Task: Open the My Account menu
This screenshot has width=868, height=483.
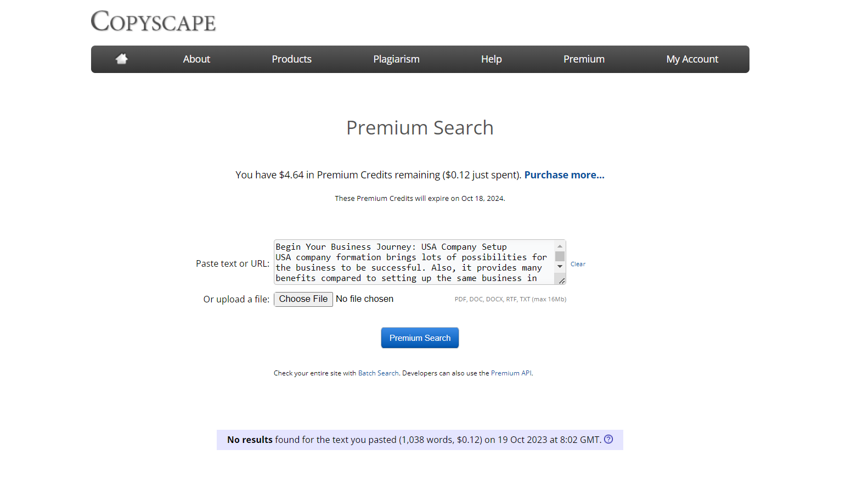Action: coord(692,59)
